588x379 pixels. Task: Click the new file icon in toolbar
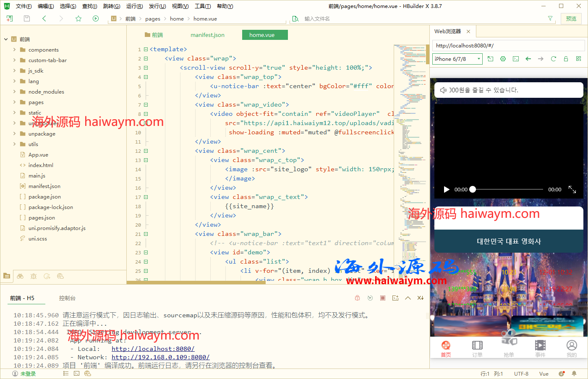[x=10, y=18]
